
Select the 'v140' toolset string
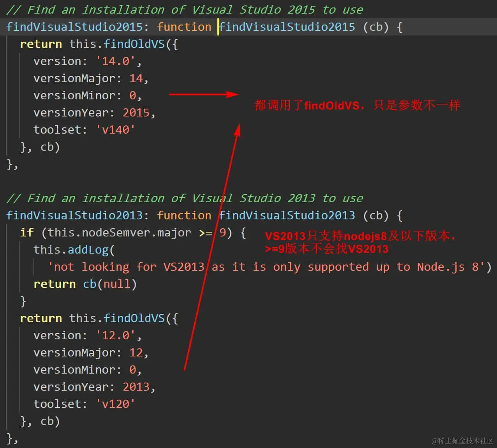[116, 130]
